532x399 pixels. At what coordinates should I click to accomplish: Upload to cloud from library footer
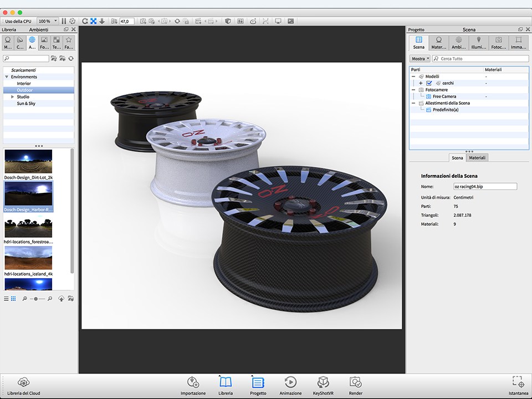coord(61,299)
